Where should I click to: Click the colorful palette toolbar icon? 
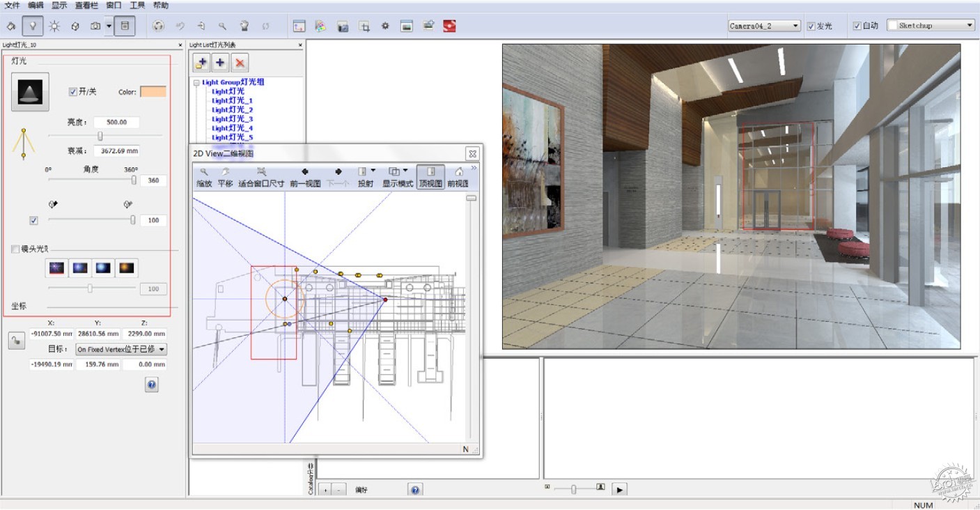pyautogui.click(x=320, y=26)
